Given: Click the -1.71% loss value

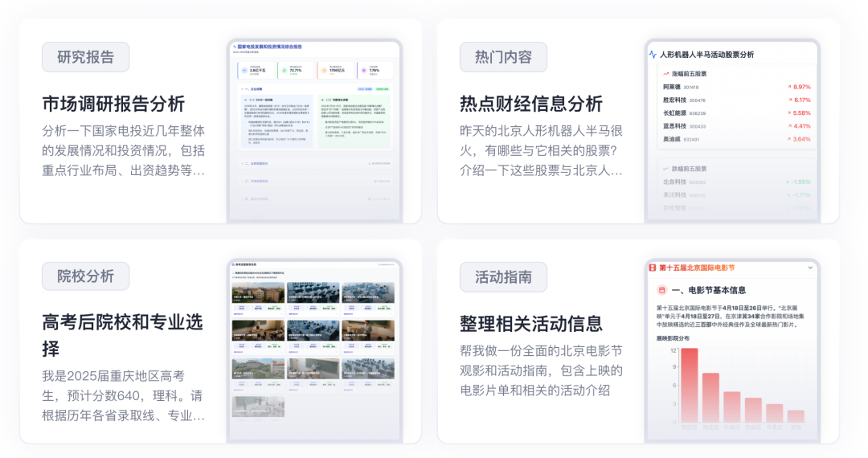Looking at the screenshot, I should (x=800, y=195).
